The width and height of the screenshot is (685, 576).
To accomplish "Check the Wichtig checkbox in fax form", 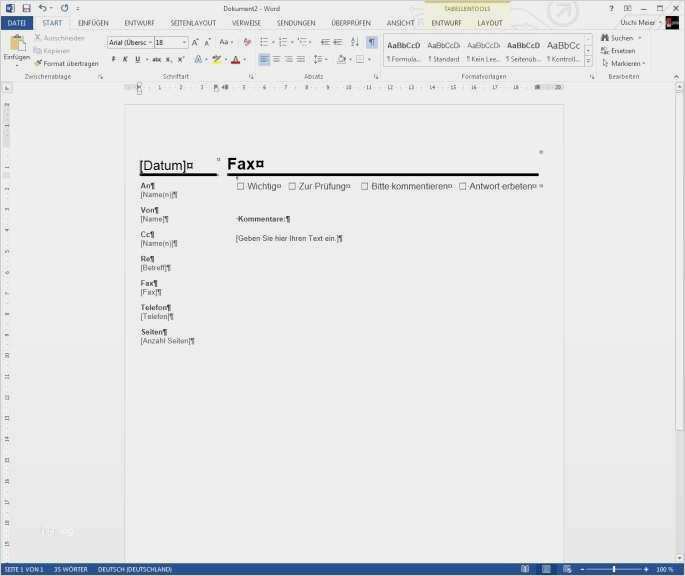I will [x=241, y=186].
